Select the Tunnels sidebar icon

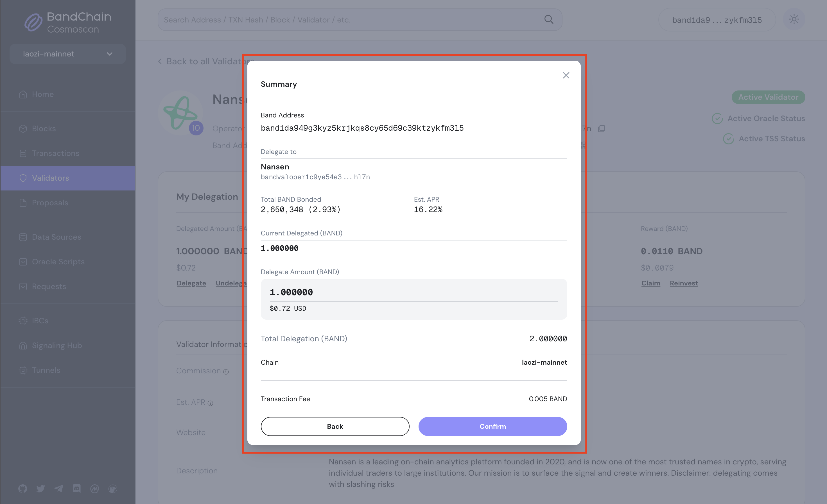click(x=22, y=370)
